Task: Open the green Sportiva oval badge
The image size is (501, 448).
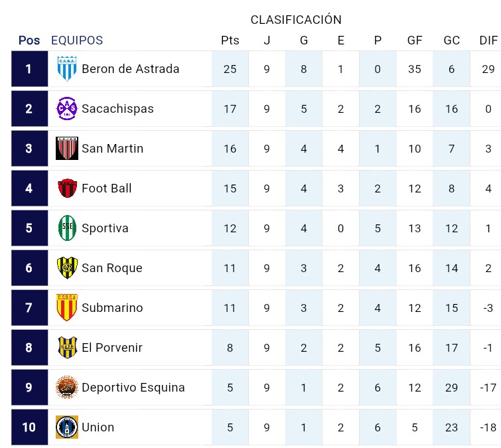Action: point(67,228)
